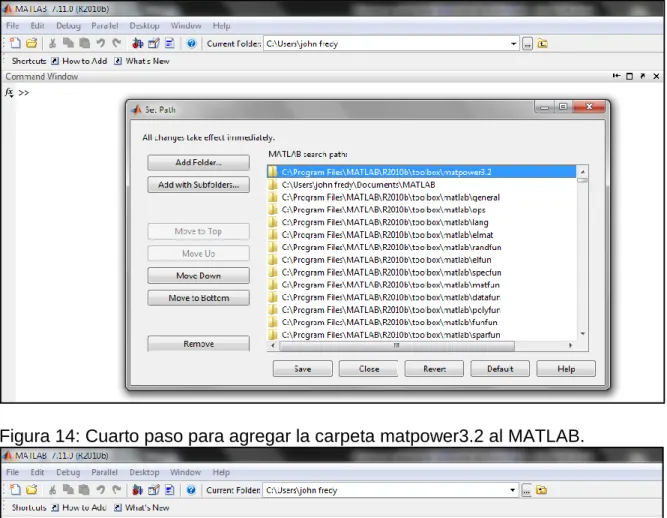Select toolbox\matlab\sparfun path entry
Image resolution: width=667 pixels, height=518 pixels.
click(421, 335)
